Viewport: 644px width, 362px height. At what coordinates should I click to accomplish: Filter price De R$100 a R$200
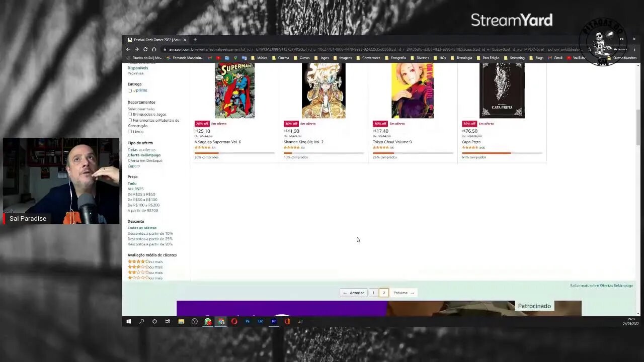143,205
